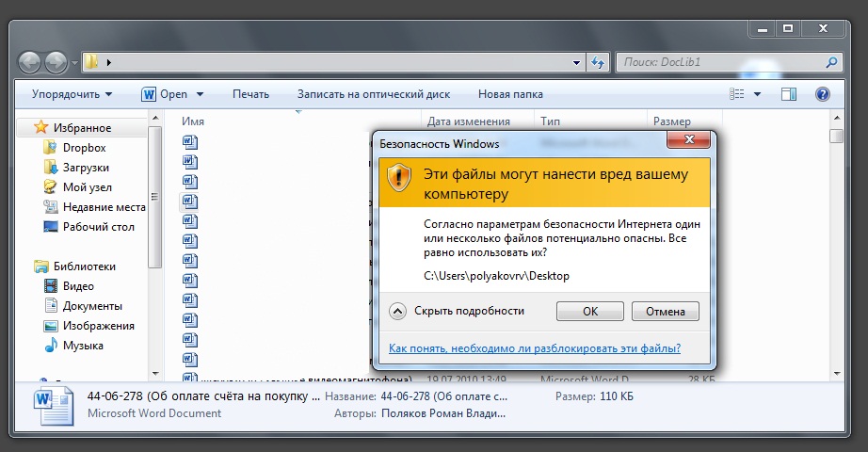Open Dropbox in favorites
Viewport: 868px width, 452px height.
click(x=84, y=148)
